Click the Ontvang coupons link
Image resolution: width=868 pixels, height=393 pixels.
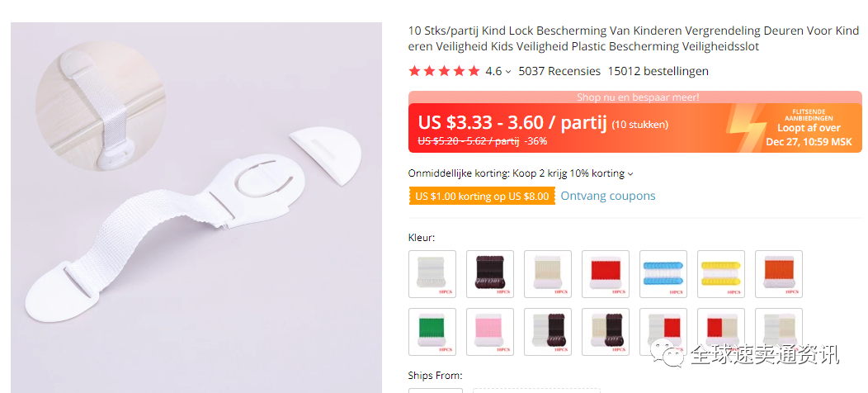click(608, 196)
